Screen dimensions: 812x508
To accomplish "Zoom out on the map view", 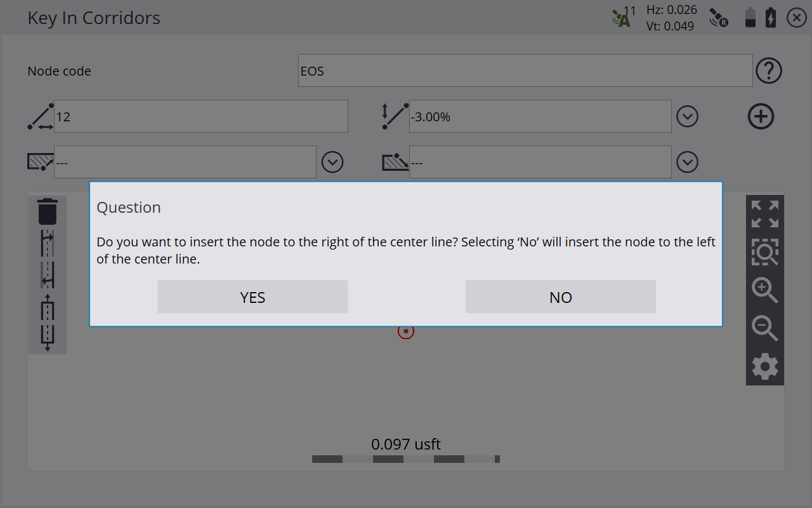I will point(764,328).
